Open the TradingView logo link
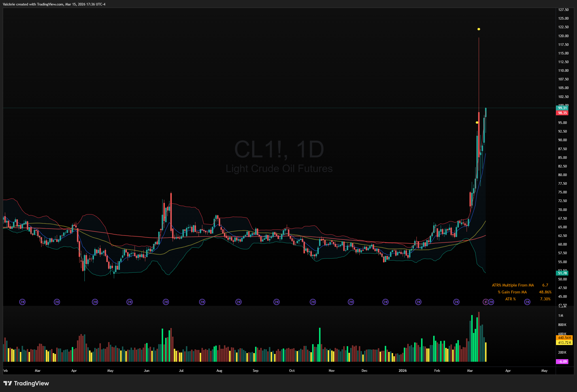 pos(26,383)
